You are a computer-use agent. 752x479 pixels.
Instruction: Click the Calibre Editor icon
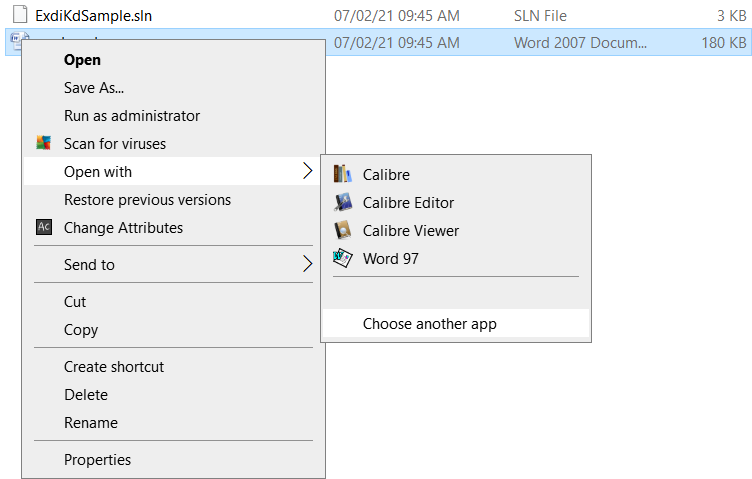tap(343, 202)
